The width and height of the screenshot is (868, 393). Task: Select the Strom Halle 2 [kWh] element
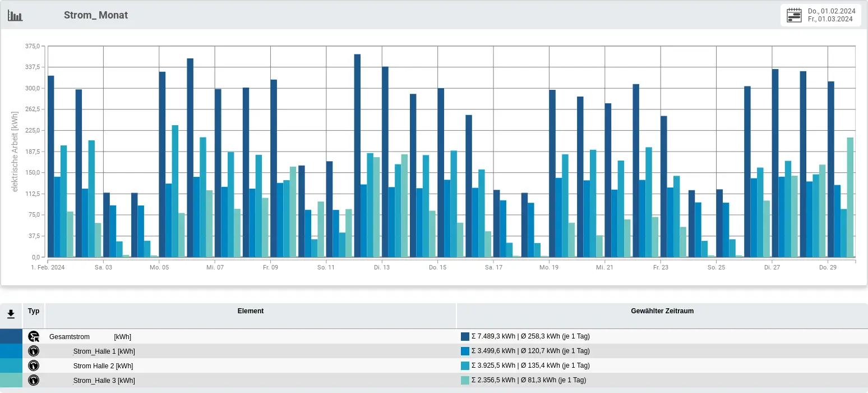103,366
